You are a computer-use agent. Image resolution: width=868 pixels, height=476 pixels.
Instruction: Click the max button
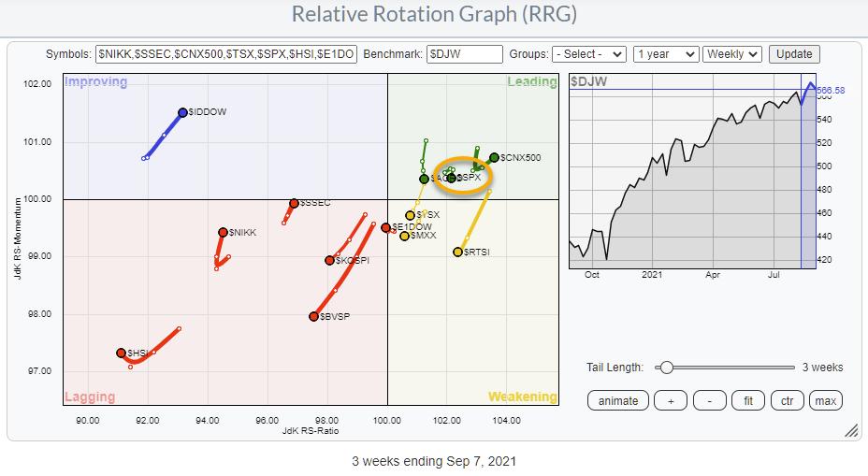click(x=825, y=401)
